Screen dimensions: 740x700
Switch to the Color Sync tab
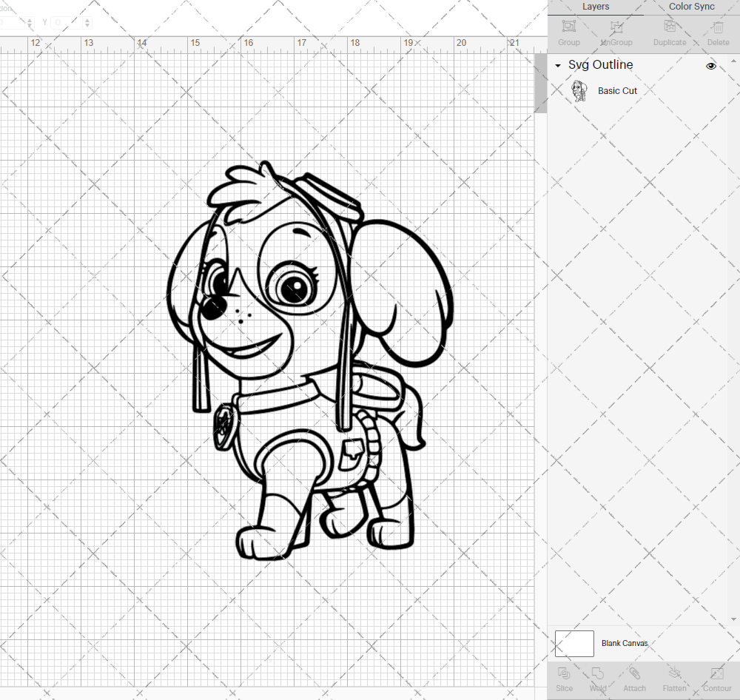[x=691, y=7]
